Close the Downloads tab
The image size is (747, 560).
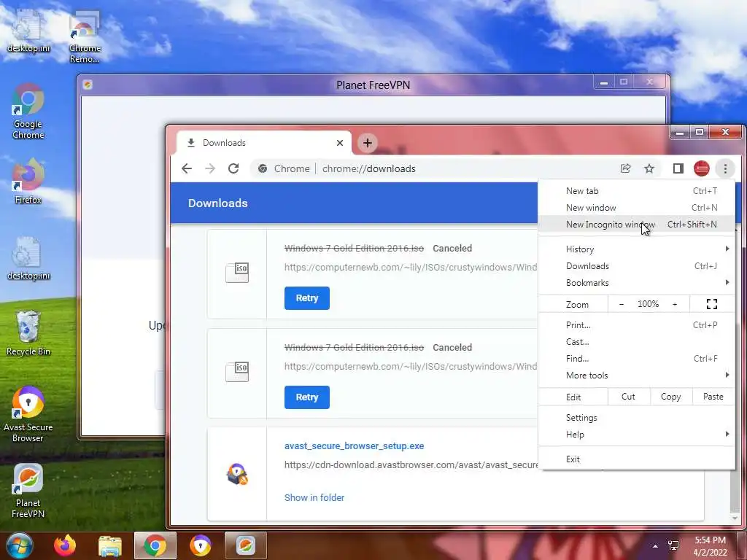(340, 143)
